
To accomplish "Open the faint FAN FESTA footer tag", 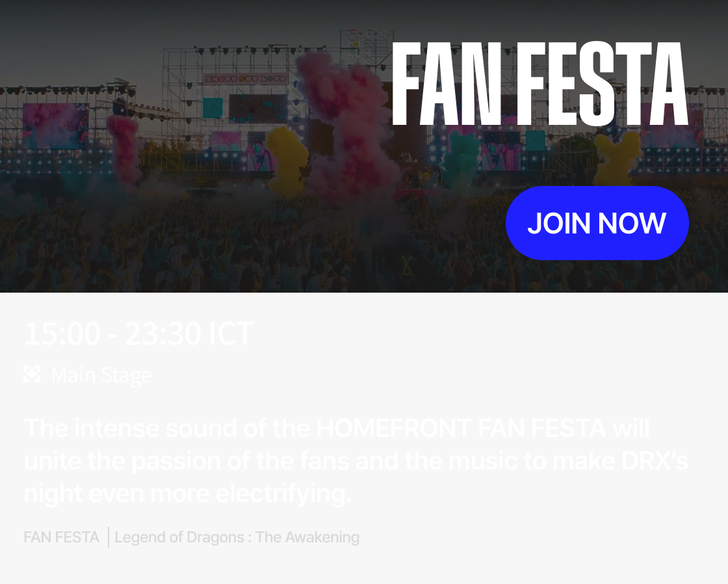I will [x=61, y=537].
